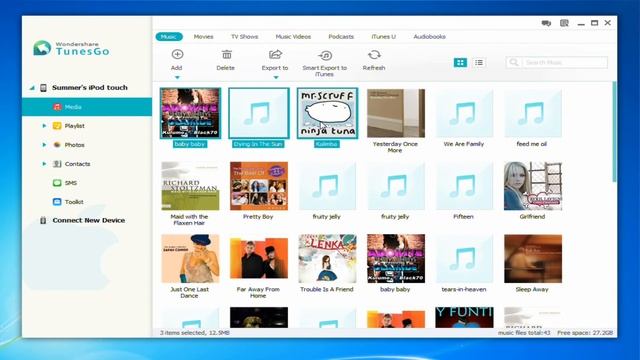Click the TunesGo logo
The height and width of the screenshot is (360, 640).
point(71,48)
